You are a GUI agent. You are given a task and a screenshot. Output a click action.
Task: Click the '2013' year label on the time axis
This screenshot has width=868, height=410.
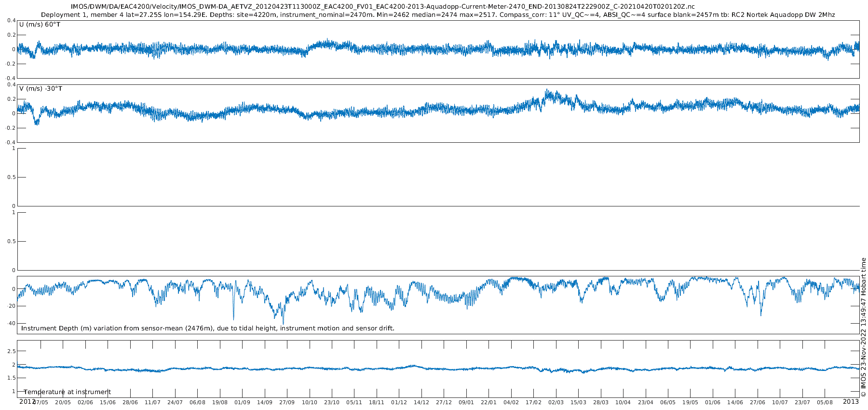click(x=851, y=402)
